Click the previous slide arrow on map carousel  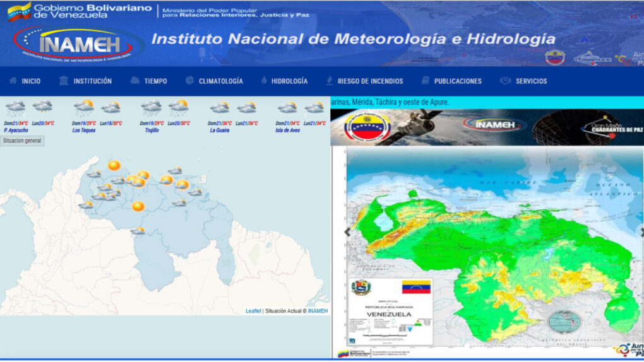point(347,232)
